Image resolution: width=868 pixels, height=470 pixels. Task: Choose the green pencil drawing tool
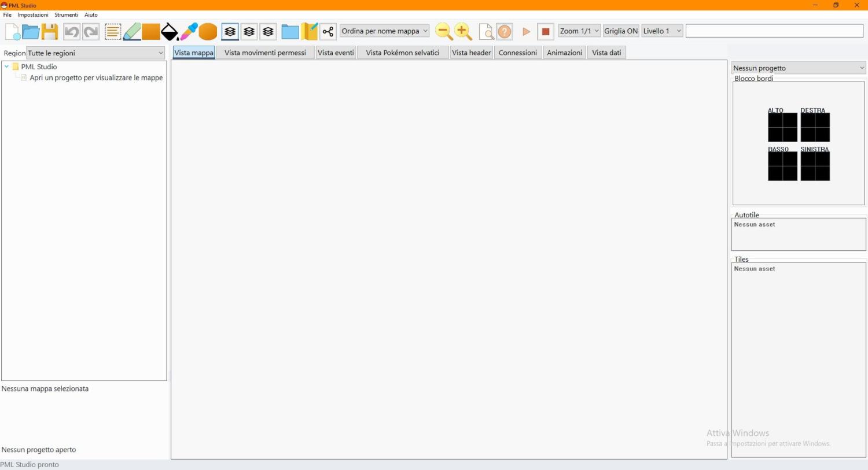pos(132,32)
